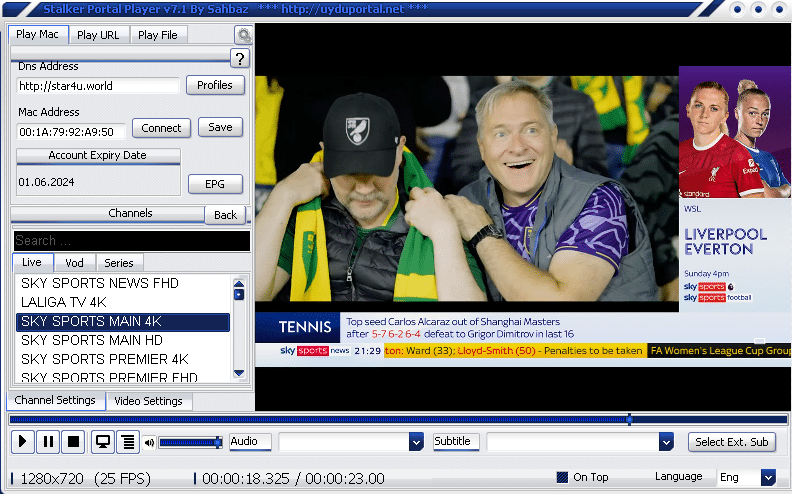Click the Profiles button
792x494 pixels.
tap(215, 85)
